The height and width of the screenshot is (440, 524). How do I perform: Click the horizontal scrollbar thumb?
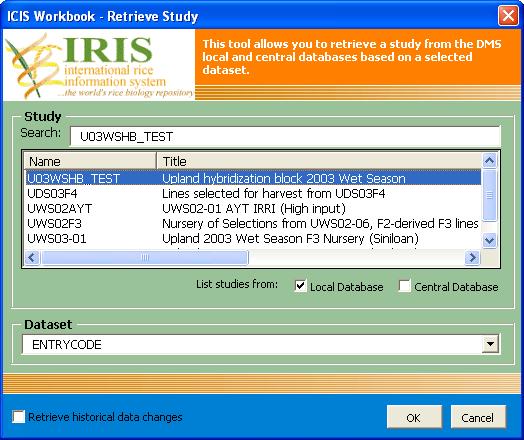(x=144, y=257)
